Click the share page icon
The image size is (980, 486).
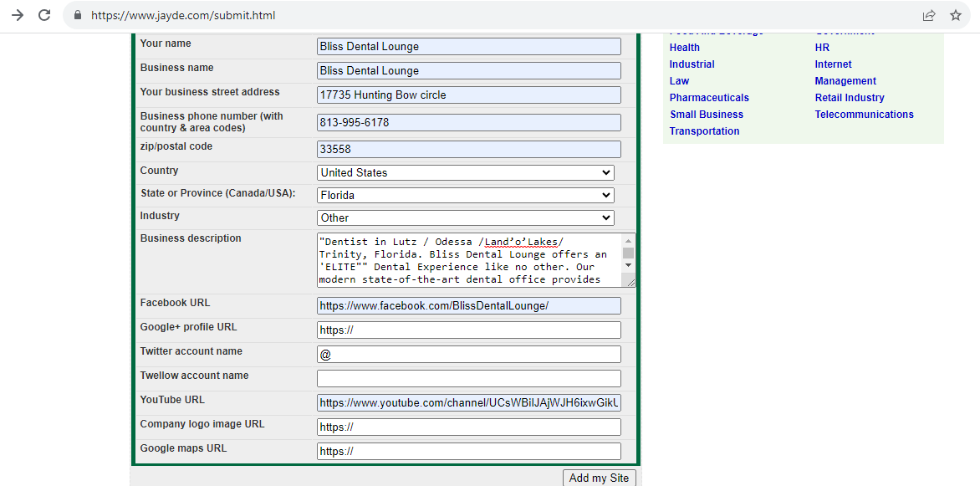[929, 15]
